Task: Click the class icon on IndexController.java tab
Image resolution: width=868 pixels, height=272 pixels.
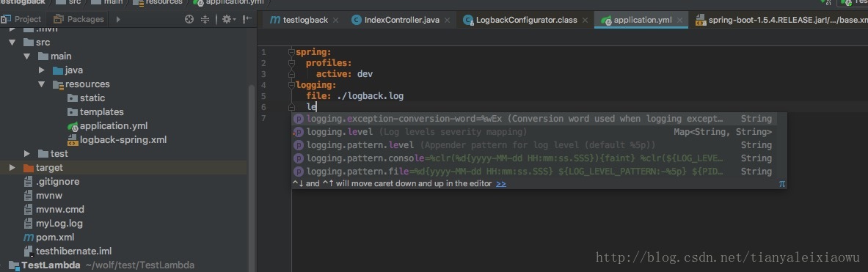Action: pos(357,20)
